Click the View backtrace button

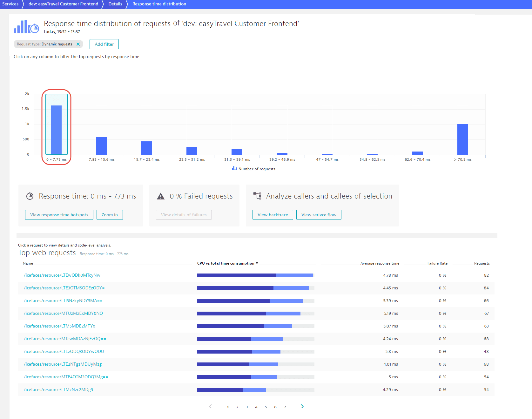click(273, 215)
